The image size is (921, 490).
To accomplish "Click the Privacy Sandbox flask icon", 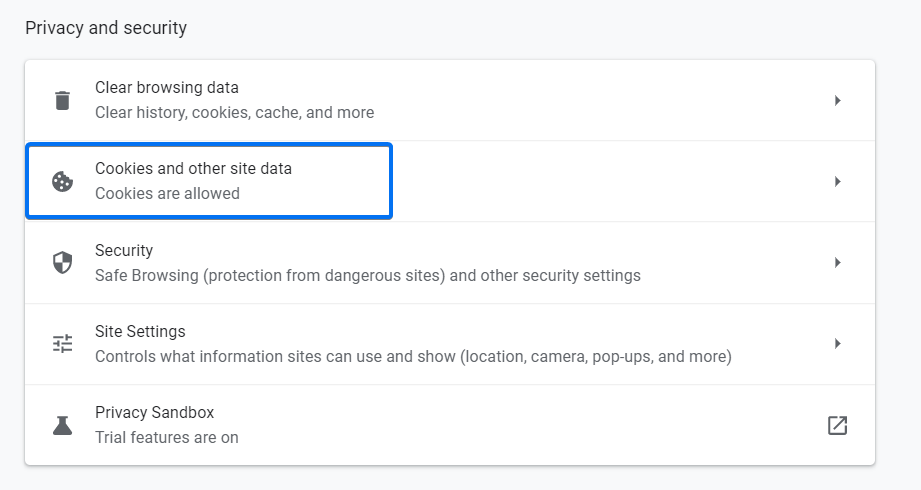I will click(62, 425).
